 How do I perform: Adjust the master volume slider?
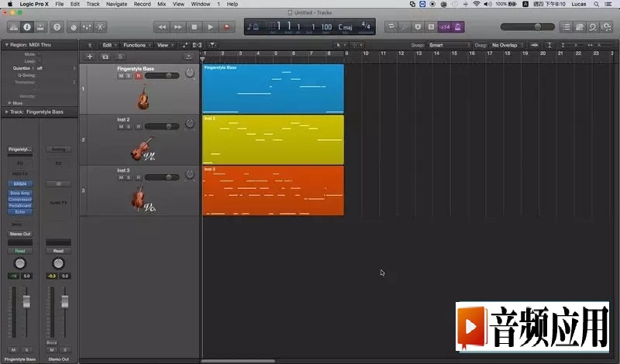(x=528, y=27)
